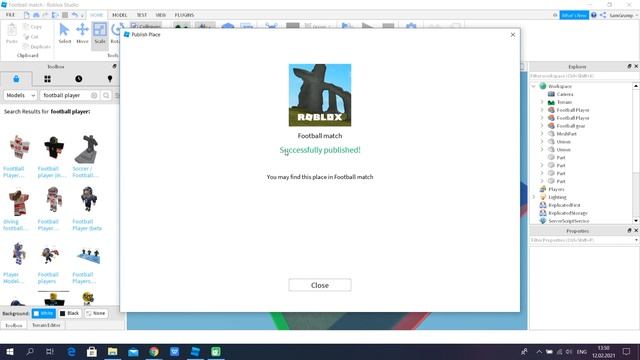Select the Move tool in the ribbon
Image resolution: width=640 pixels, height=360 pixels.
[x=82, y=33]
